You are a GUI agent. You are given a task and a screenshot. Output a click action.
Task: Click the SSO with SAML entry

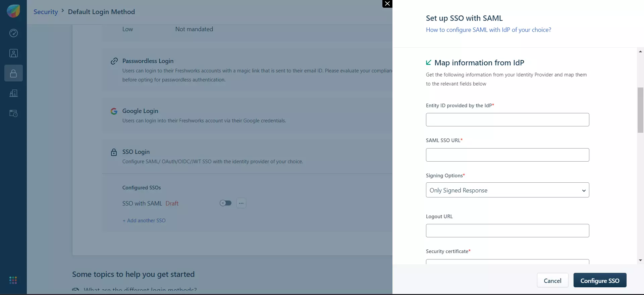[x=142, y=203]
